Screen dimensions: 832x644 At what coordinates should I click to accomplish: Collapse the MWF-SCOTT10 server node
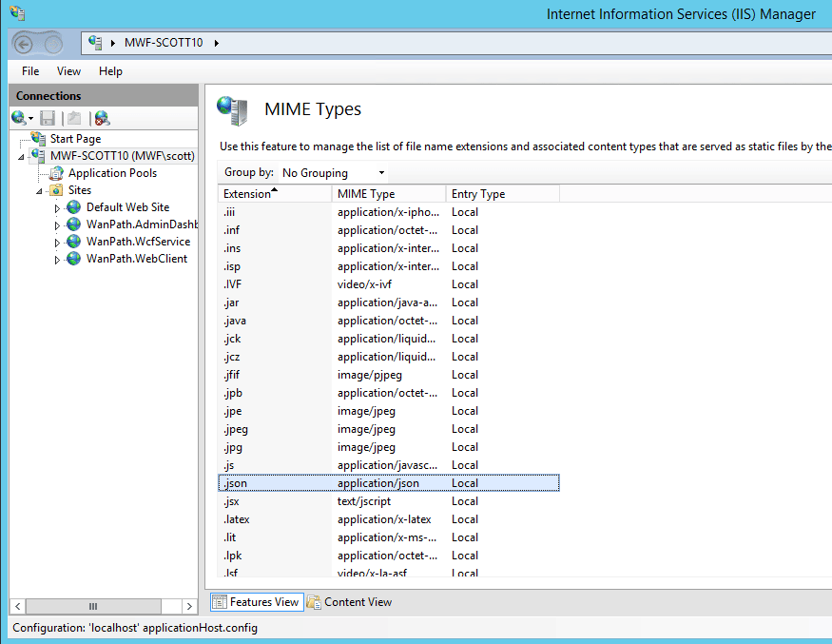tap(22, 156)
